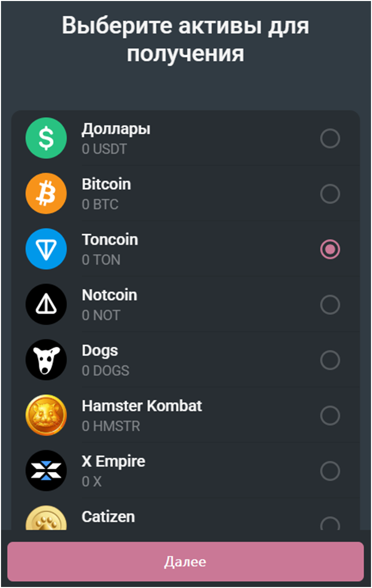Select the Доллары radio button
The image size is (372, 588).
coord(330,138)
